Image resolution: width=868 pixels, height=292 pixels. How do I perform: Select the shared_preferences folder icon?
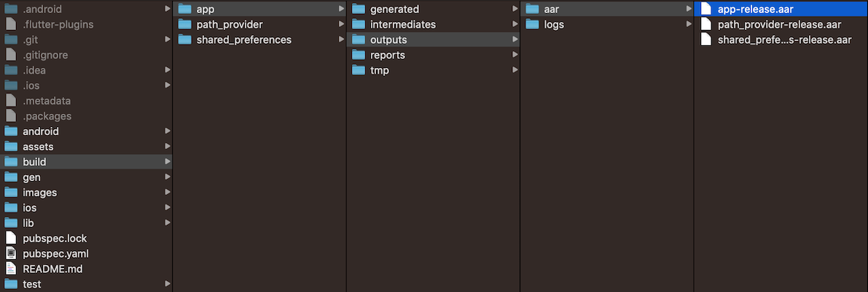[185, 39]
